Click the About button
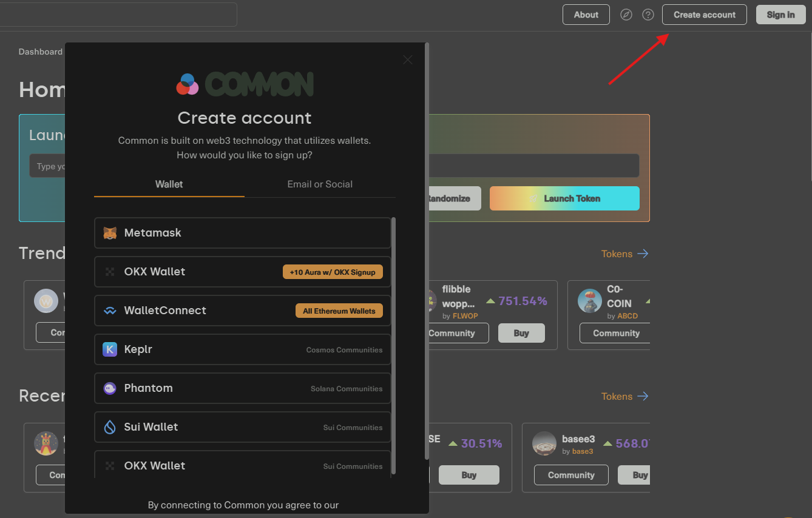Screen dimensions: 812x518 click(586, 15)
